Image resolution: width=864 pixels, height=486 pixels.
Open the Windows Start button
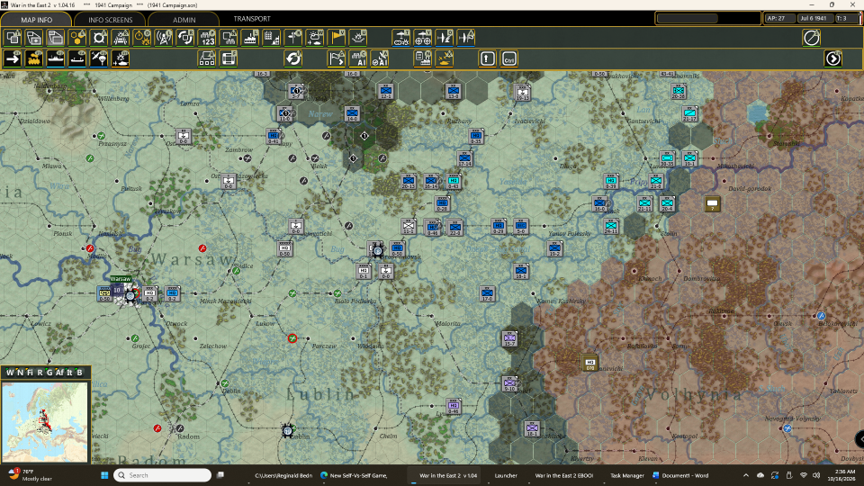104,475
